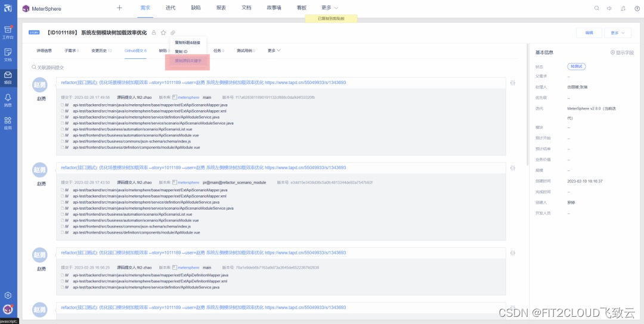Choose 复制标题&链接 from the popup menu

187,42
